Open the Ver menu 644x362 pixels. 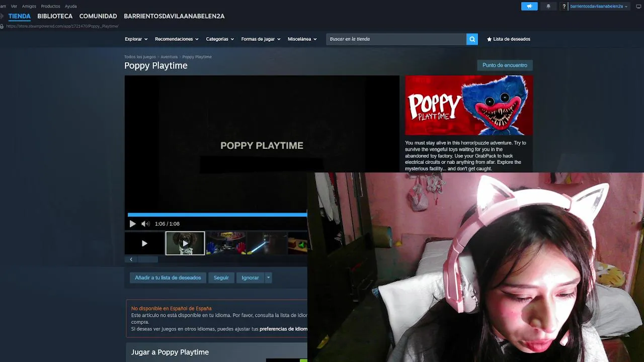(x=14, y=6)
